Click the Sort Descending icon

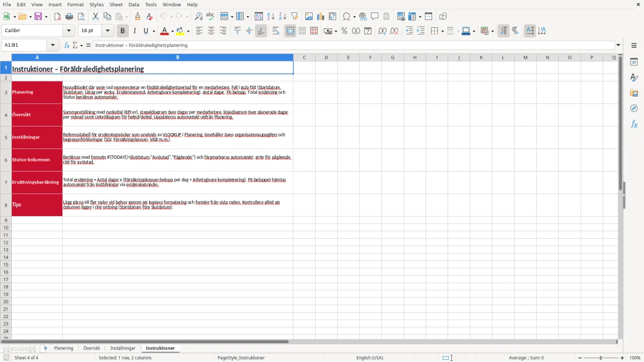pyautogui.click(x=282, y=17)
